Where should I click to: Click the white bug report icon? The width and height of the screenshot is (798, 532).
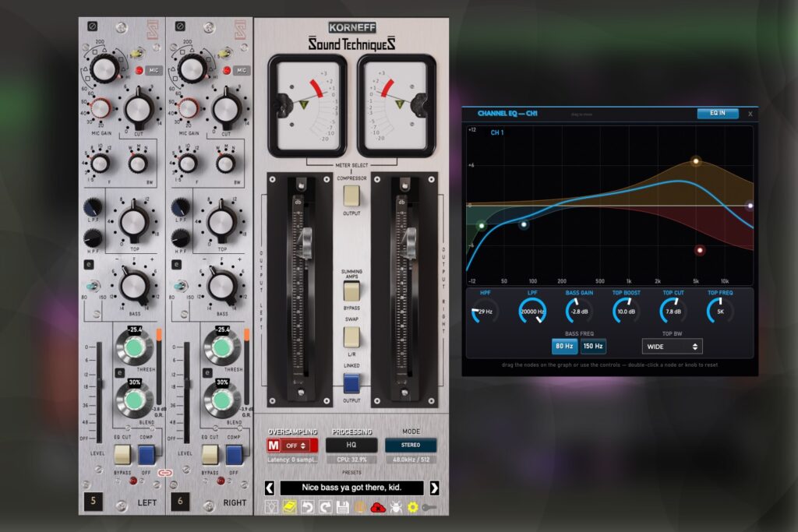[x=395, y=507]
